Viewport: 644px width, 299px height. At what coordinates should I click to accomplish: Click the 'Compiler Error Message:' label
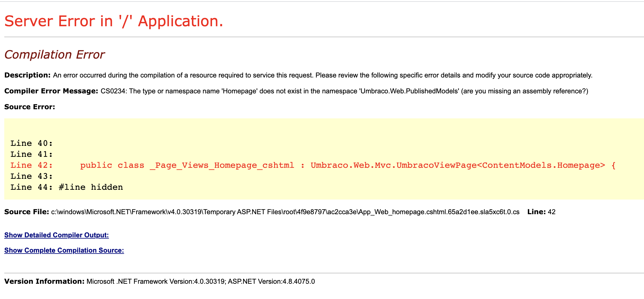51,91
